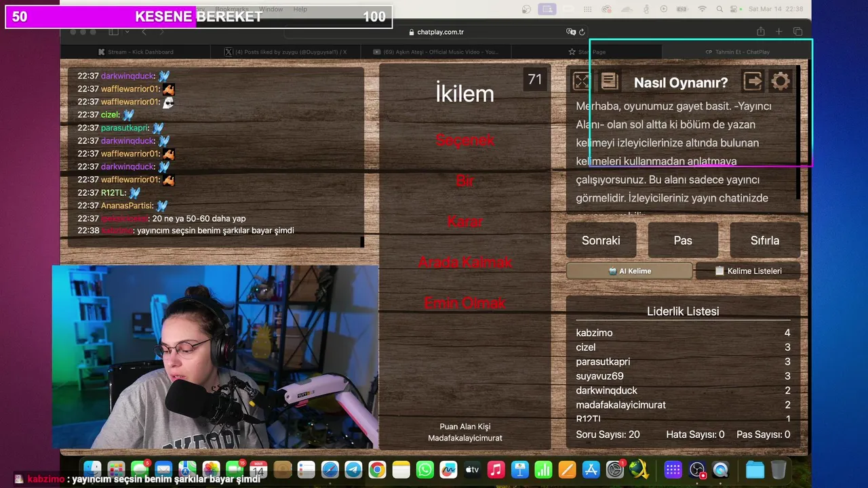The image size is (868, 488).
Task: Open Spotlight search in the menu bar
Action: pos(720,9)
